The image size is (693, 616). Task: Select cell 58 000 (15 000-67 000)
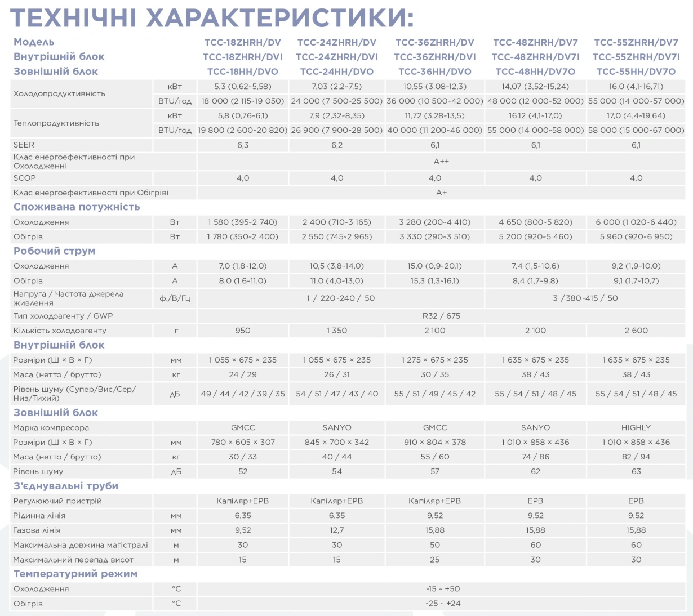point(636,130)
